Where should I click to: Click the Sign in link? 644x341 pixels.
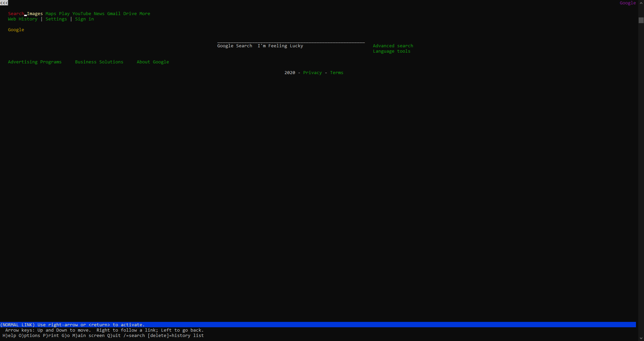click(x=85, y=19)
